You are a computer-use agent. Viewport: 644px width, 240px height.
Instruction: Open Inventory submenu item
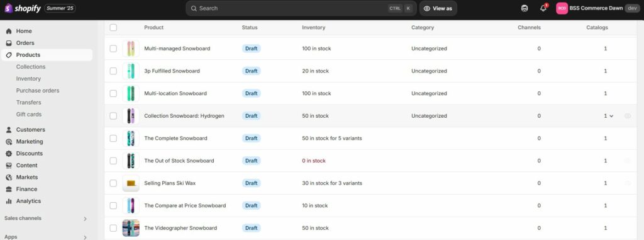[x=28, y=79]
